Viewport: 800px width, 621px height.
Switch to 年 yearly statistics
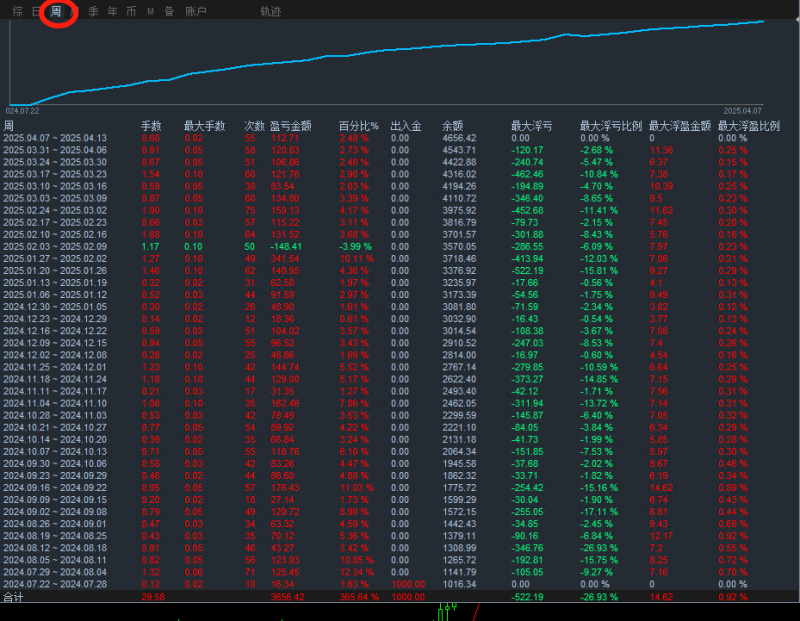[110, 13]
